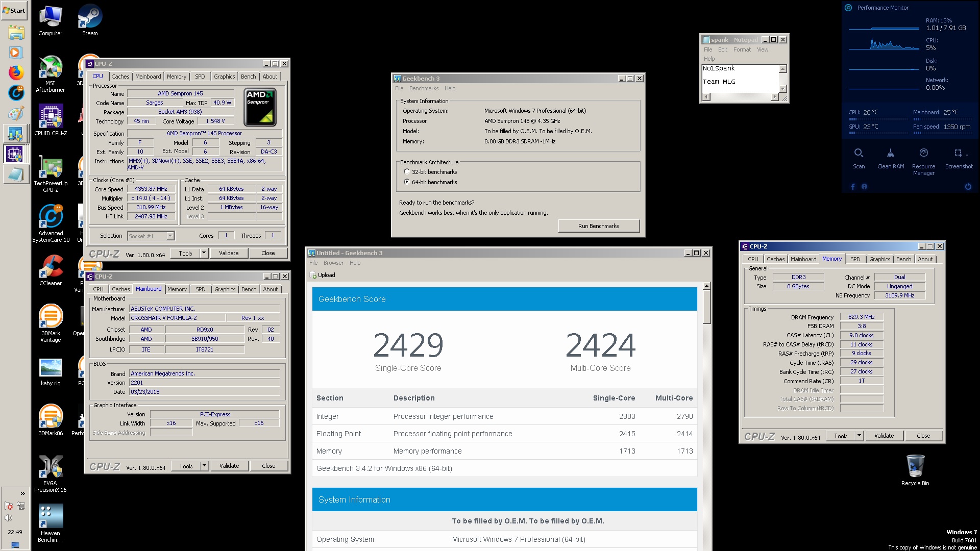This screenshot has height=551, width=980.
Task: Open Browser menu in Geekbench results window
Action: coord(333,263)
